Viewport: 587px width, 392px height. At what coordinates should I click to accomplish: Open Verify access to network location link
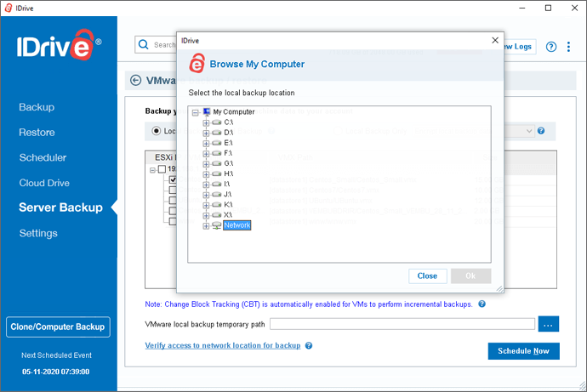223,345
